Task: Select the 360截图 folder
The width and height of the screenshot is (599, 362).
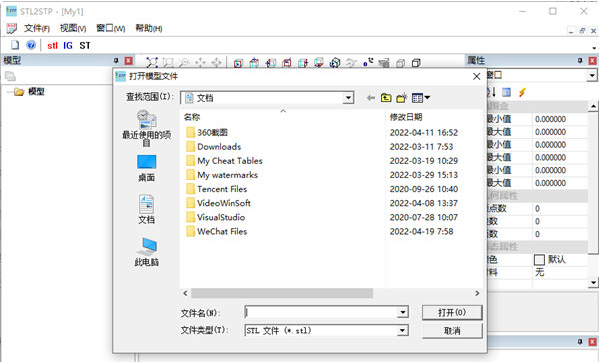Action: pyautogui.click(x=207, y=133)
